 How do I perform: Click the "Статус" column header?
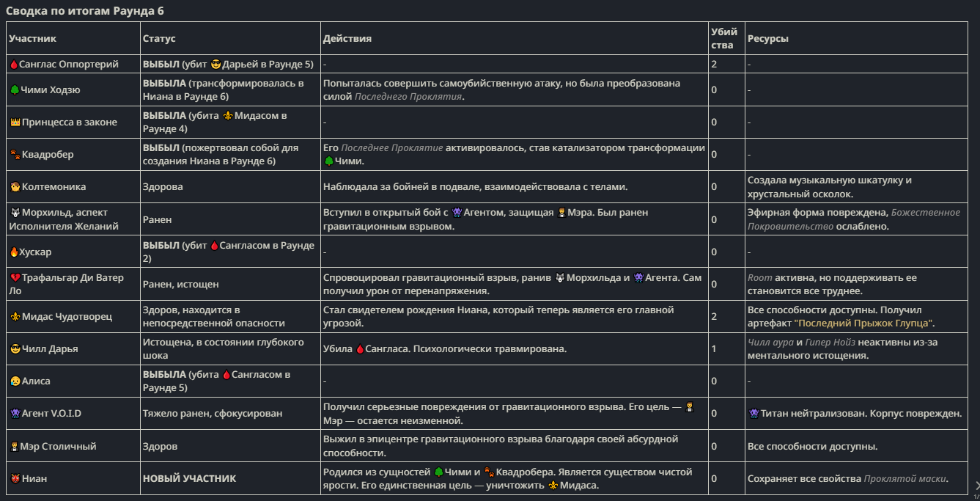click(159, 39)
